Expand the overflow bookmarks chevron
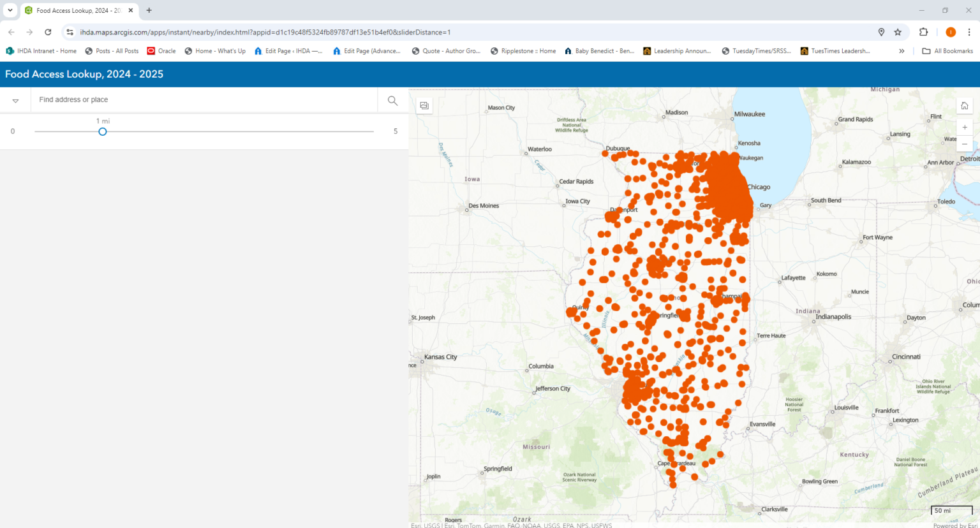The width and height of the screenshot is (980, 528). click(900, 51)
